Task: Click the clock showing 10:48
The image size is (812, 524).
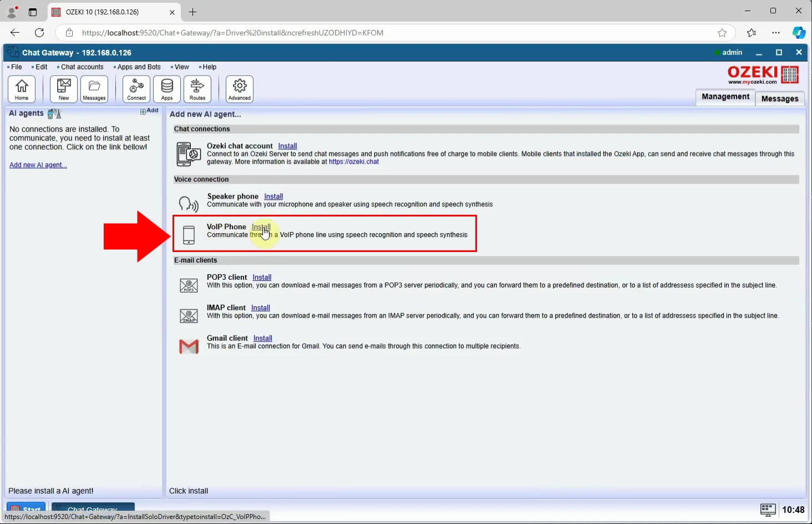Action: pyautogui.click(x=793, y=510)
